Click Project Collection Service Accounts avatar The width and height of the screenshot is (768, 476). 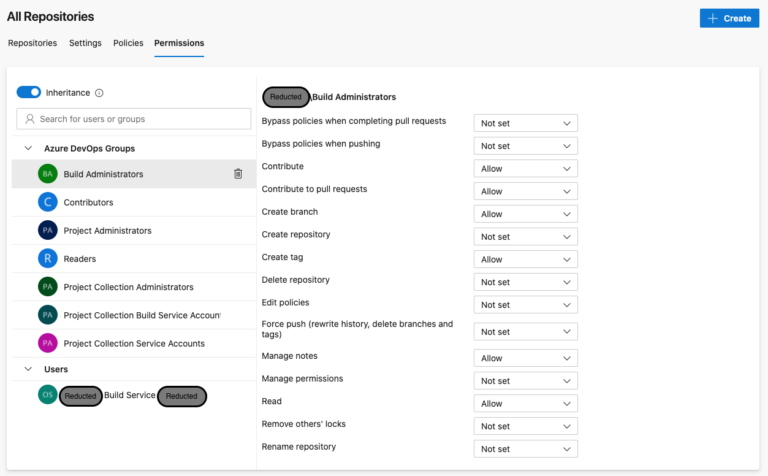pyautogui.click(x=48, y=343)
